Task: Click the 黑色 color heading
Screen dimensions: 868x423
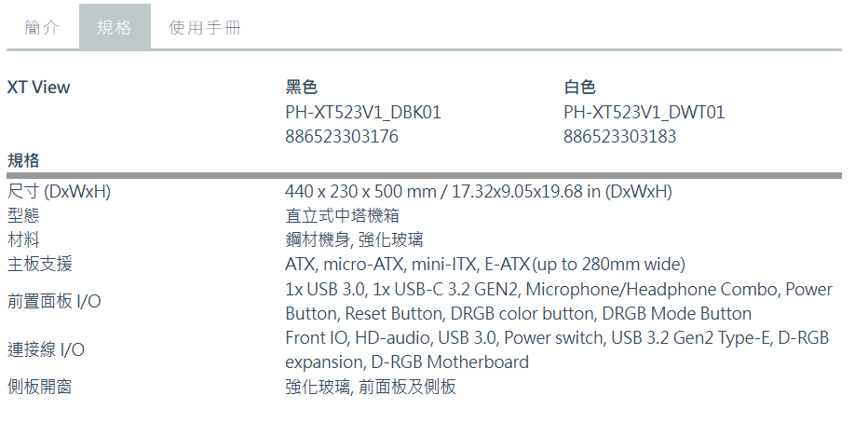Action: coord(301,88)
